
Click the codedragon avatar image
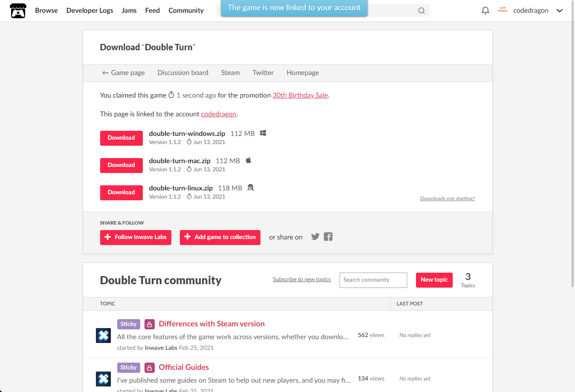pos(503,10)
